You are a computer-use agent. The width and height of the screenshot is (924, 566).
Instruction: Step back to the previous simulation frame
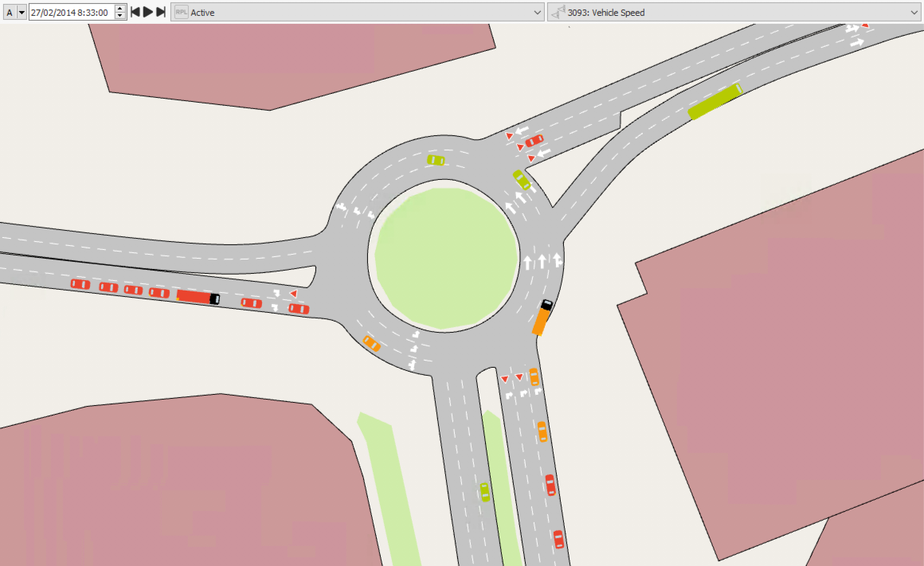coord(135,13)
